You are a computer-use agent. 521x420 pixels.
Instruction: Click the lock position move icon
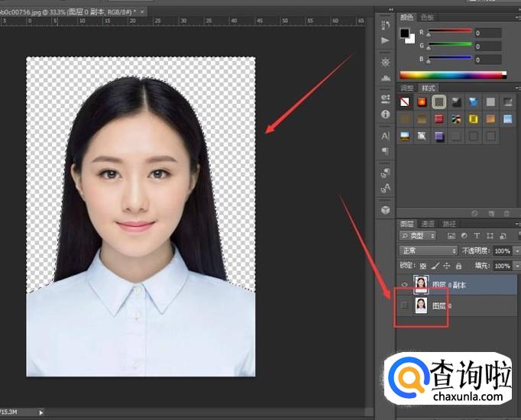tap(447, 266)
